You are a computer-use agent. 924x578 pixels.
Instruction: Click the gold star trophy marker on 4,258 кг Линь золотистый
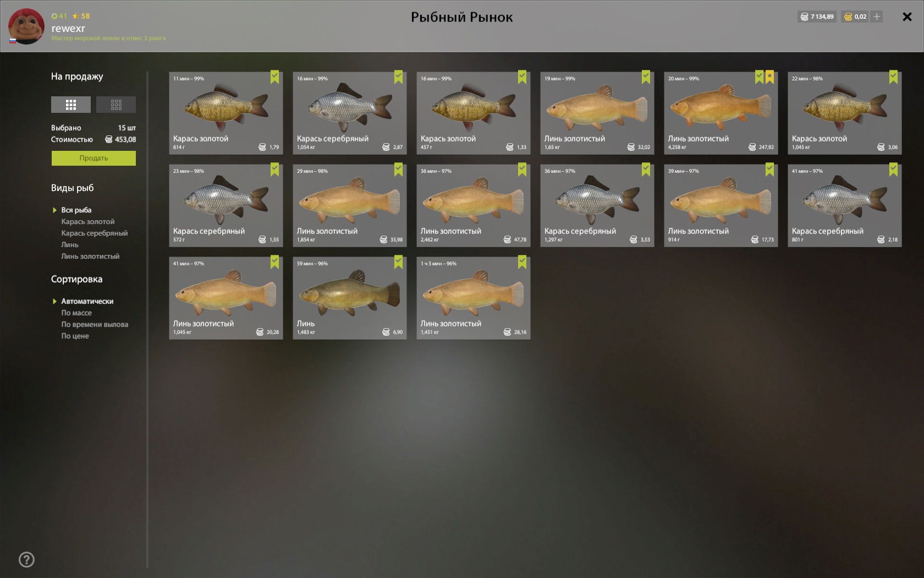click(769, 77)
